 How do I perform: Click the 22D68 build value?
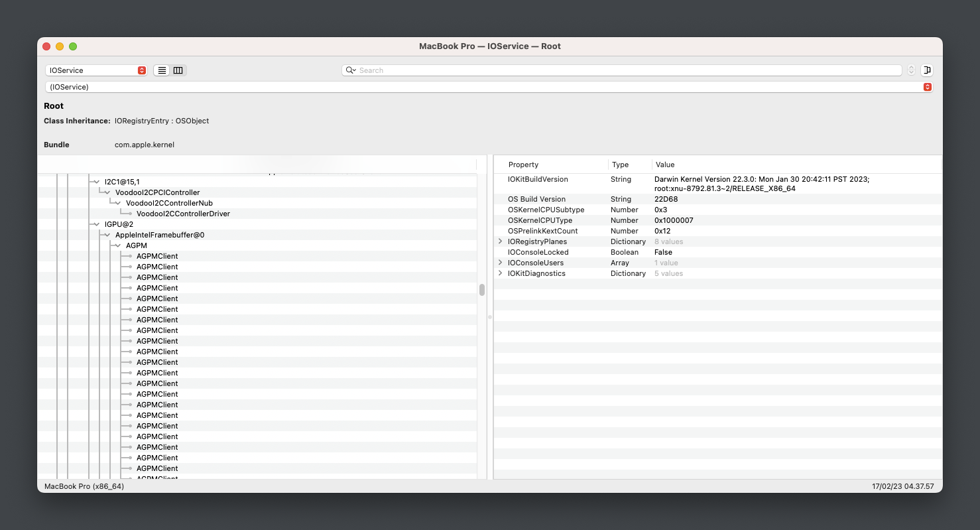tap(665, 199)
